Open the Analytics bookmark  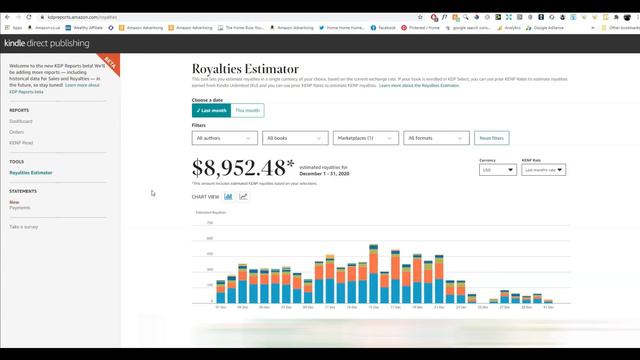tap(509, 28)
